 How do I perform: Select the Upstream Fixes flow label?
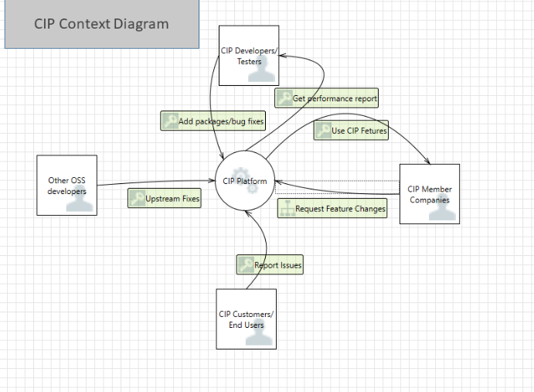pyautogui.click(x=165, y=198)
